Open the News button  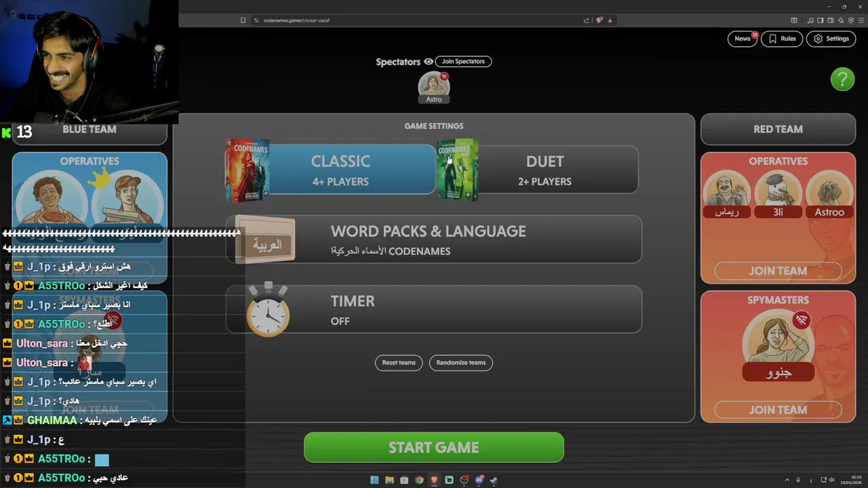(x=743, y=39)
